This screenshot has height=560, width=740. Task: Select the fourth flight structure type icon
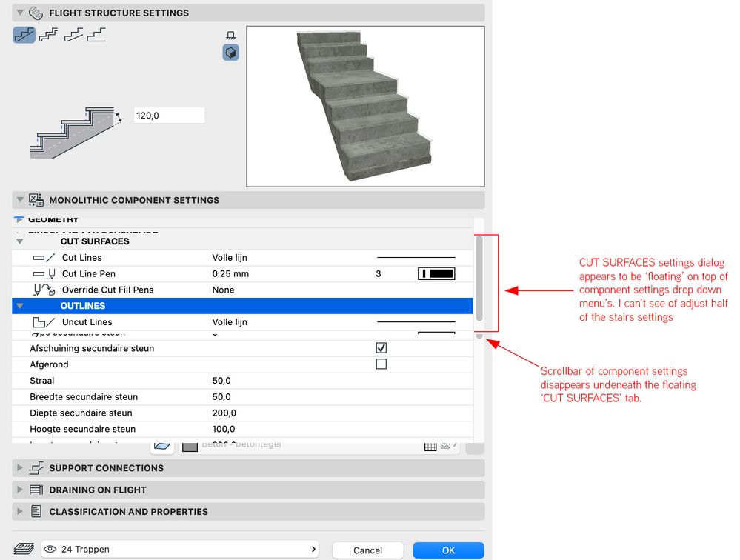[97, 35]
